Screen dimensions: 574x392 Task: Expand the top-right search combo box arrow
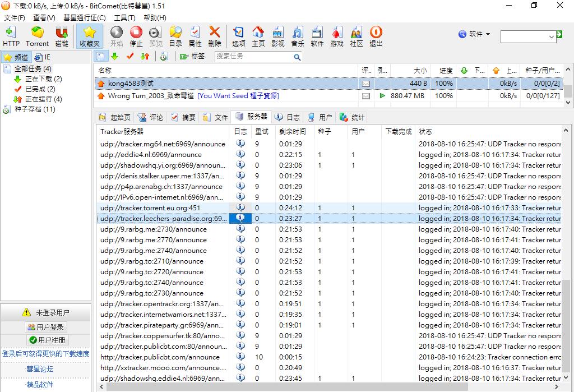click(x=552, y=36)
